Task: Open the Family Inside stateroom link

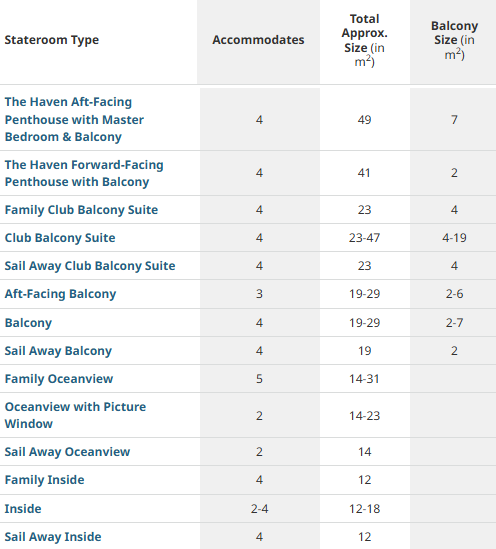Action: click(x=44, y=480)
